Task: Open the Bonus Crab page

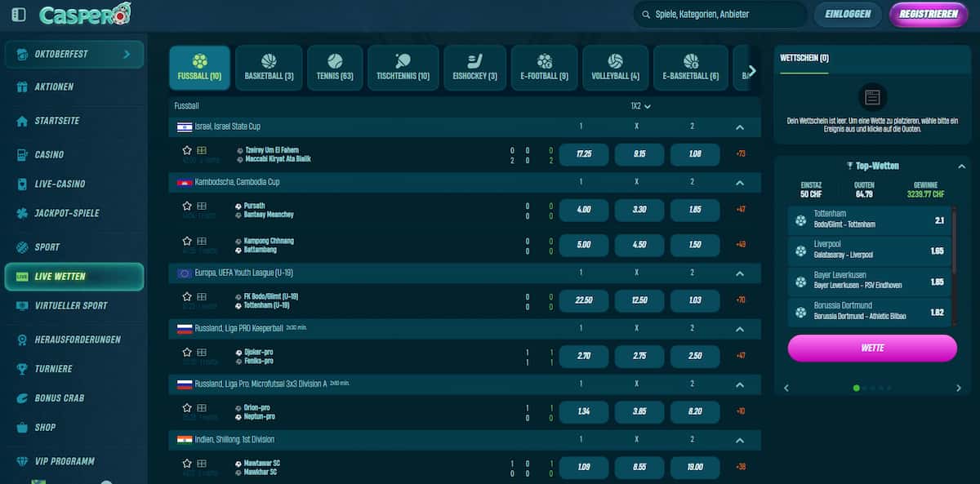Action: (59, 397)
